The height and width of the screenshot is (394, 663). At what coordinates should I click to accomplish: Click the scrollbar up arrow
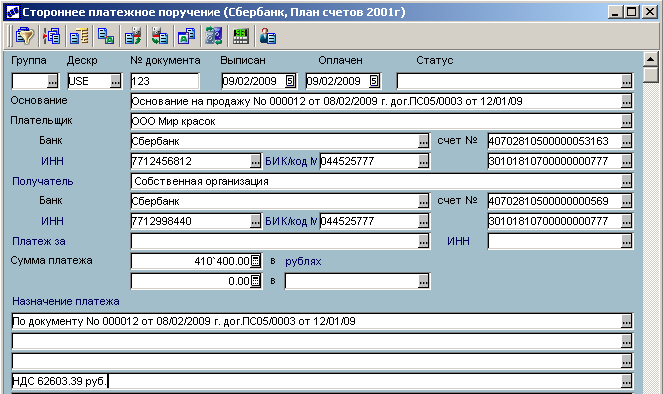(x=651, y=59)
